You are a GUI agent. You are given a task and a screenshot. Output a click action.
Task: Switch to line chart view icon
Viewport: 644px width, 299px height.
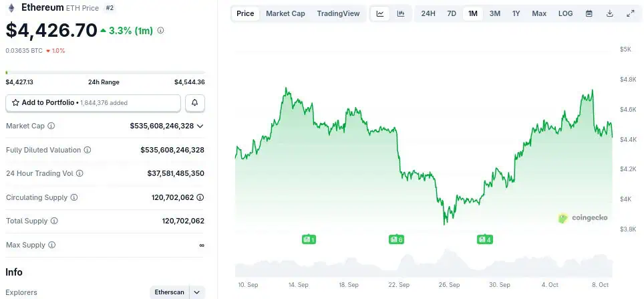[380, 13]
